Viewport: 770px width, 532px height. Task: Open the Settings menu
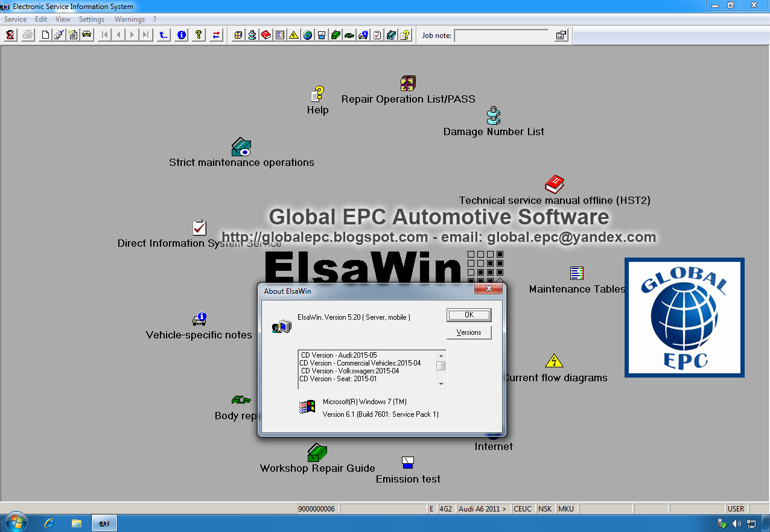(92, 19)
